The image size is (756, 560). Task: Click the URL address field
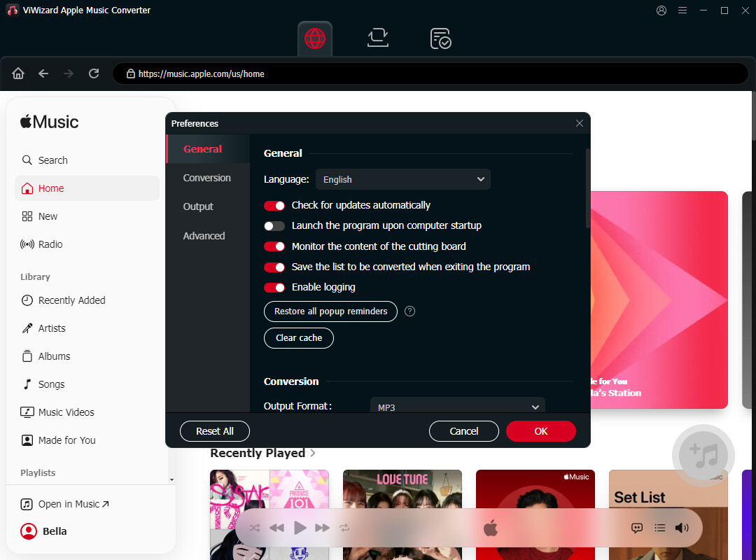pyautogui.click(x=430, y=73)
